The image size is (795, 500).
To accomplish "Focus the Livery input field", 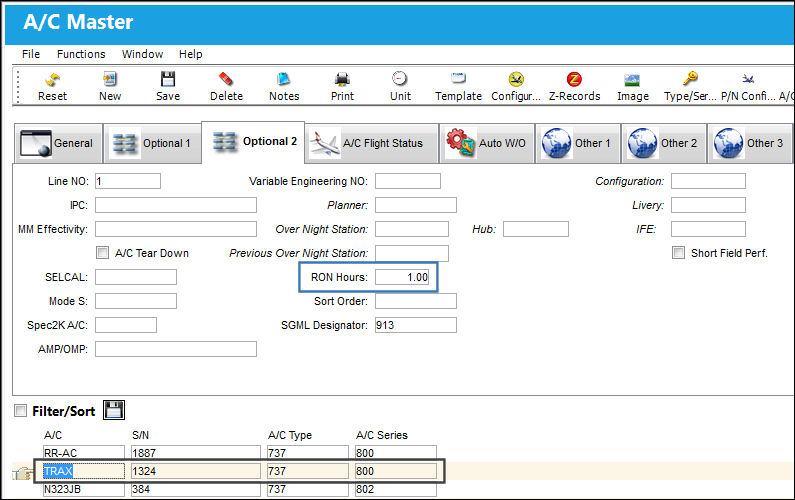I will click(708, 205).
